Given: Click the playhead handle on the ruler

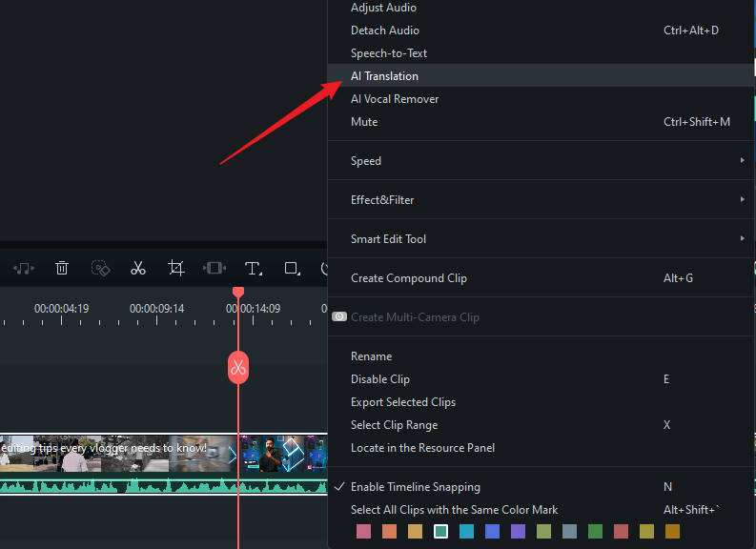Looking at the screenshot, I should [238, 292].
